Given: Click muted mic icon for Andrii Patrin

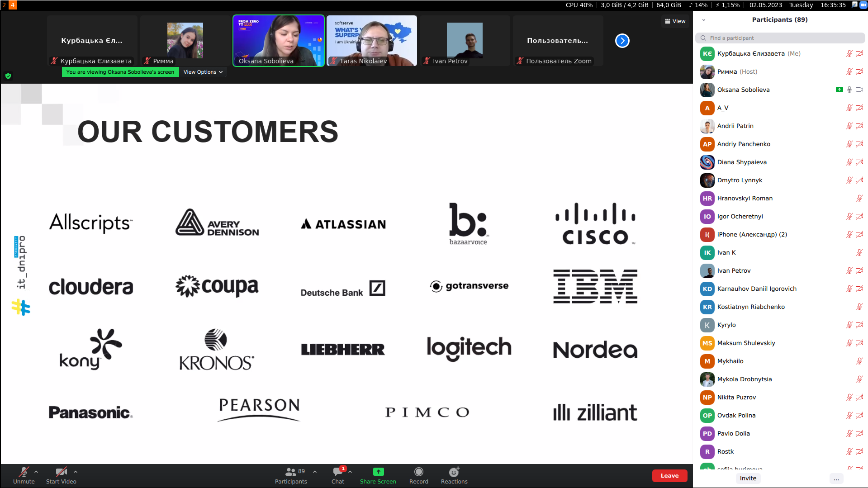Looking at the screenshot, I should tap(849, 126).
